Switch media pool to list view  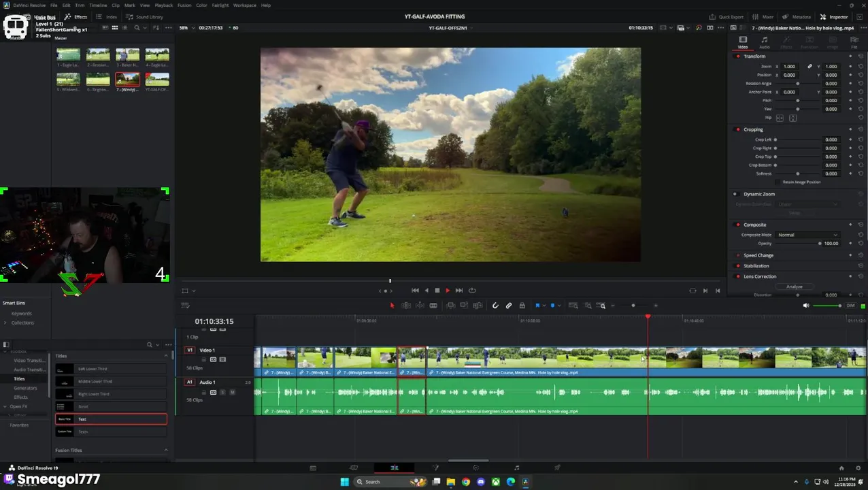tap(124, 28)
